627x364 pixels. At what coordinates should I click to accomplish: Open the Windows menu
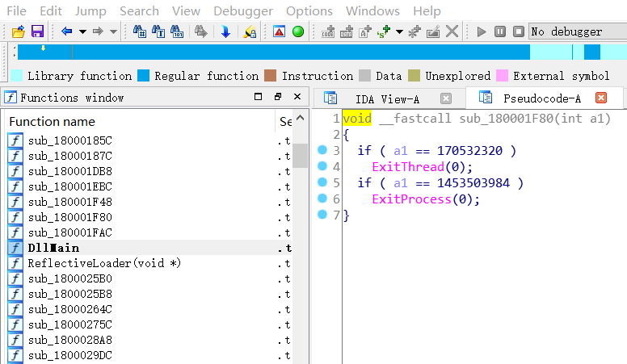coord(372,10)
